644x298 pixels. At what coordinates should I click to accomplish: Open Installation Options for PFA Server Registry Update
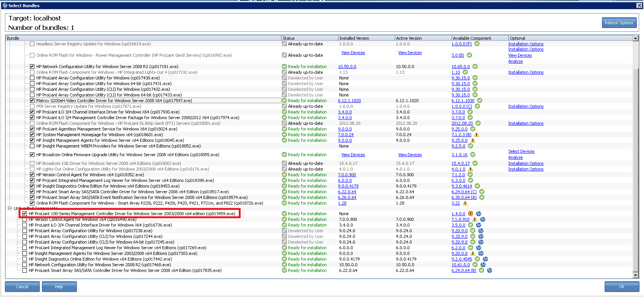click(526, 106)
